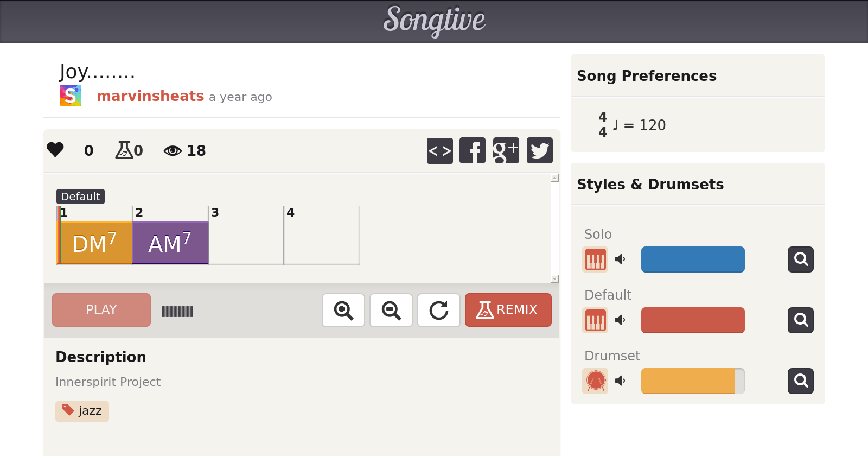Click the embed code icon

click(x=439, y=150)
